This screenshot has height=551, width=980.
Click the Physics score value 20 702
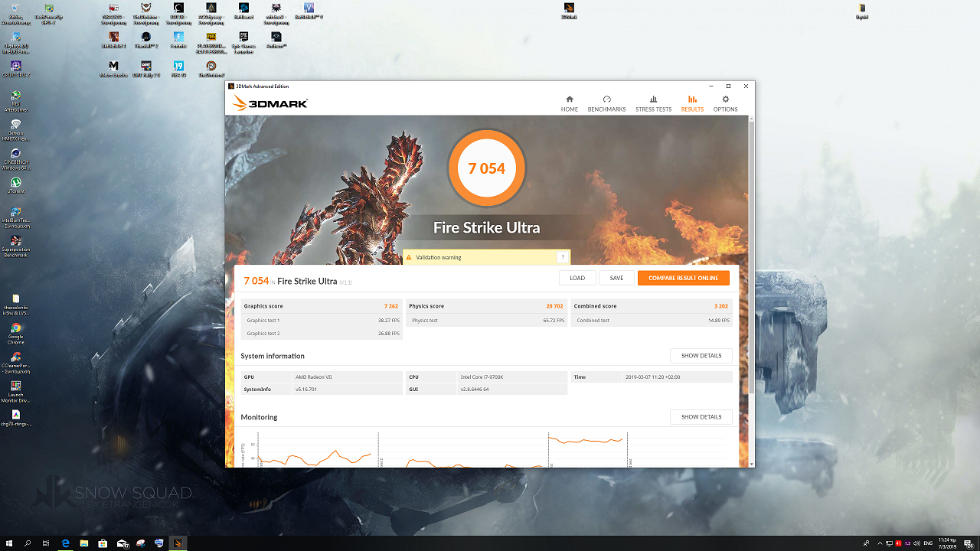tap(554, 306)
